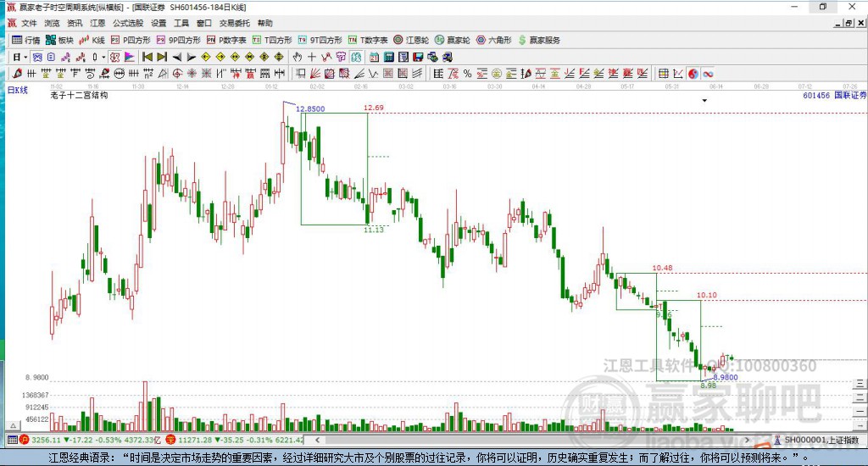Click the blue infinity symbol icon
868x466 pixels.
coord(708,74)
